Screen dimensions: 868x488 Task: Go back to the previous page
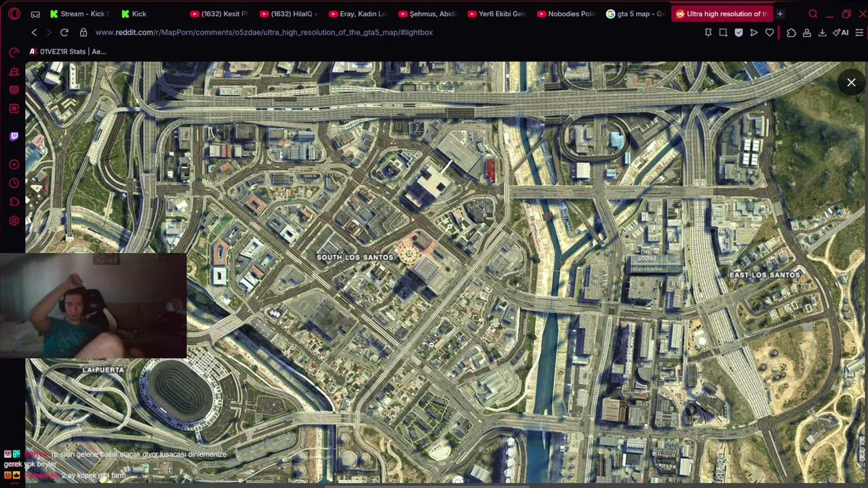[x=34, y=33]
